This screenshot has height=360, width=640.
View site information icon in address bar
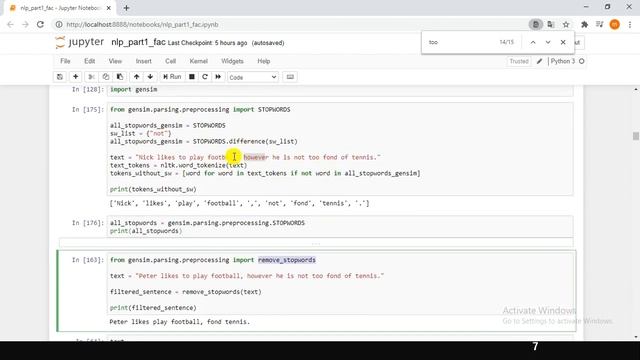pos(59,24)
